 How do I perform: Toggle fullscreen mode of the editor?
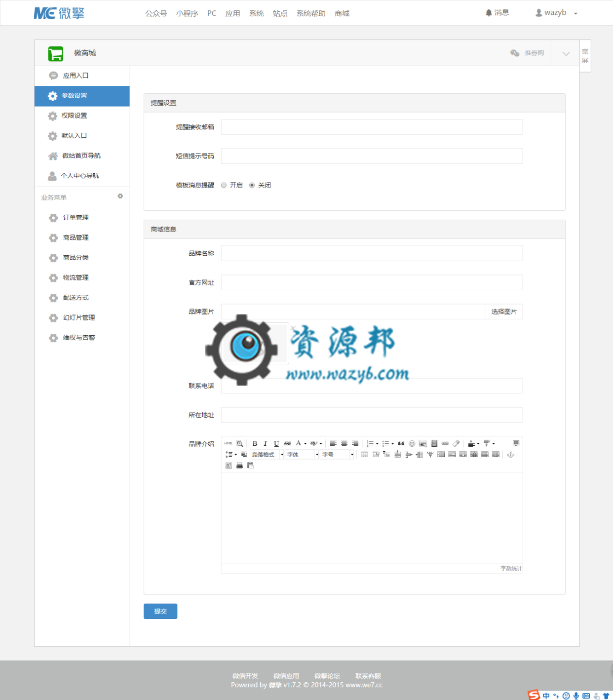(516, 443)
